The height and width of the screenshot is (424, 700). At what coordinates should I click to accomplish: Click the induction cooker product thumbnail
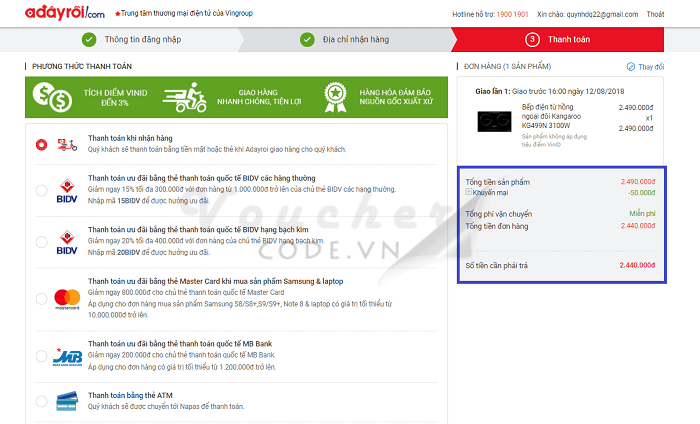point(494,121)
